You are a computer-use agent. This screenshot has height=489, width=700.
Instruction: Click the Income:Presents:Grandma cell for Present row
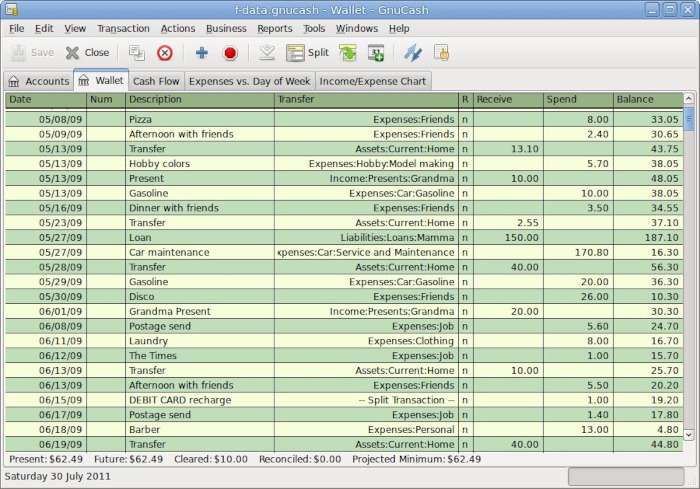(366, 179)
